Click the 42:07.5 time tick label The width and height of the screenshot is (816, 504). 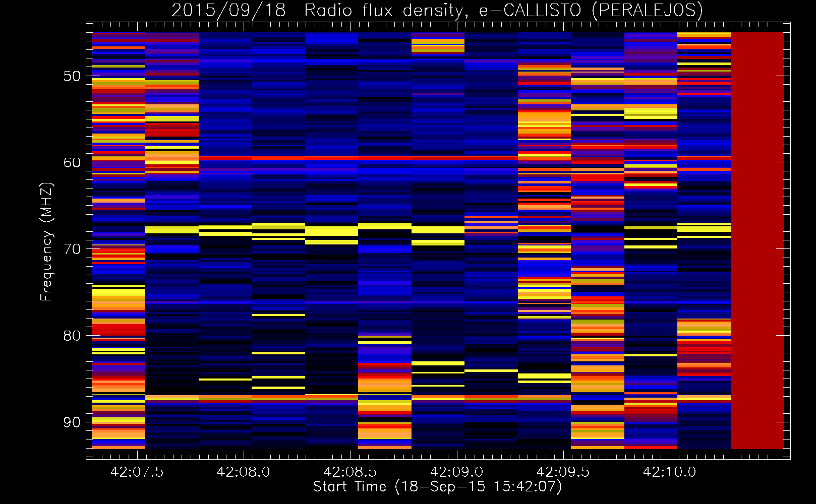click(137, 472)
